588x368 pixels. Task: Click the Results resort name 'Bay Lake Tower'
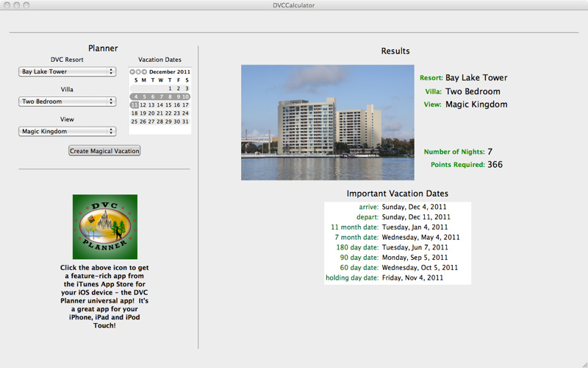tap(476, 78)
